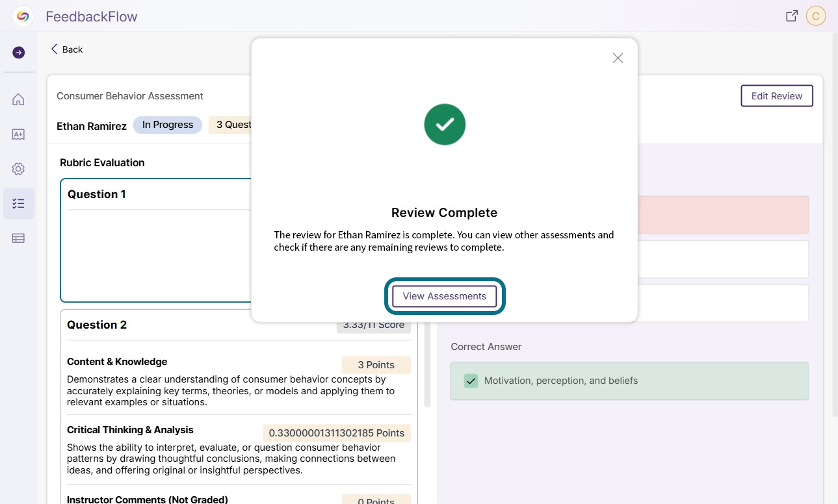Viewport: 838px width, 504px height.
Task: Open Settings gear in sidebar
Action: [x=18, y=169]
